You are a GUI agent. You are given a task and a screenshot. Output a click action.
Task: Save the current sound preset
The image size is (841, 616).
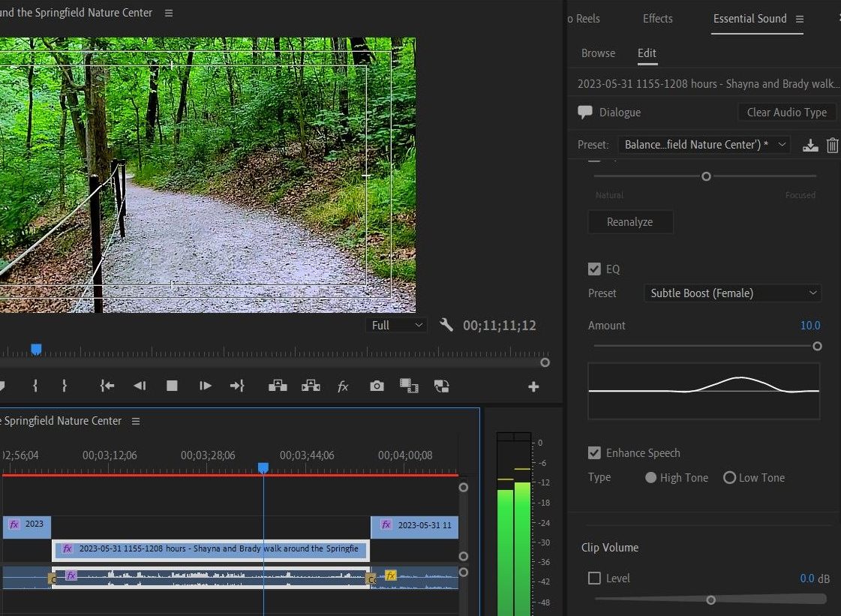[x=810, y=145]
